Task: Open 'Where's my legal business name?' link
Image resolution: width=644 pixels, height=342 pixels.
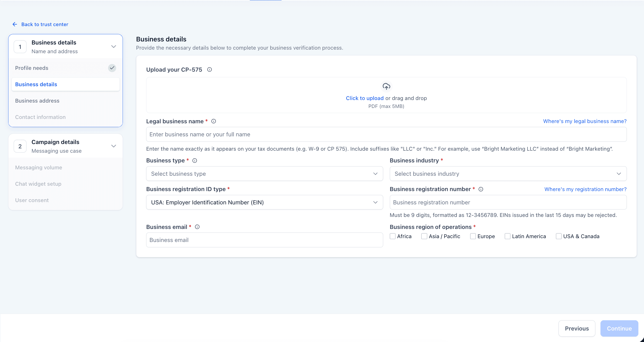Action: coord(585,121)
